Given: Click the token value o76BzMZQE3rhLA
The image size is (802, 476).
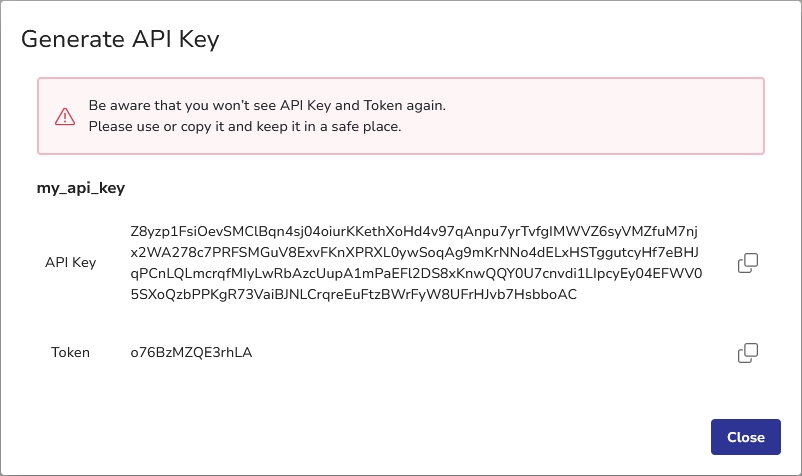Looking at the screenshot, I should [x=191, y=352].
